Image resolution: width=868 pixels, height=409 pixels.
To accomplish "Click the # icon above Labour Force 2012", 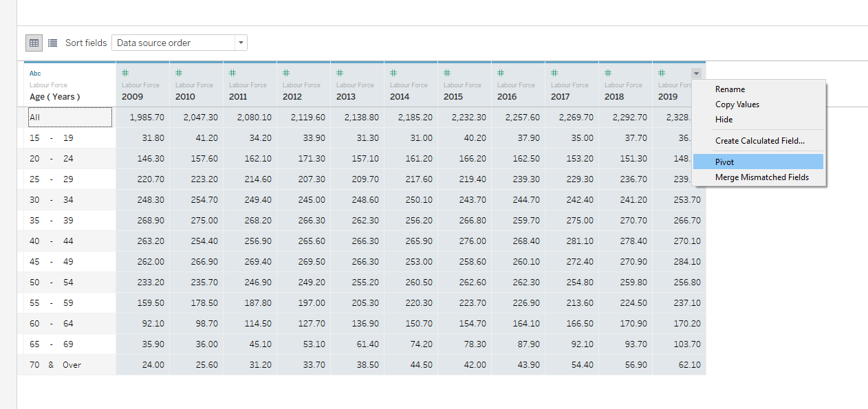I will click(x=285, y=71).
